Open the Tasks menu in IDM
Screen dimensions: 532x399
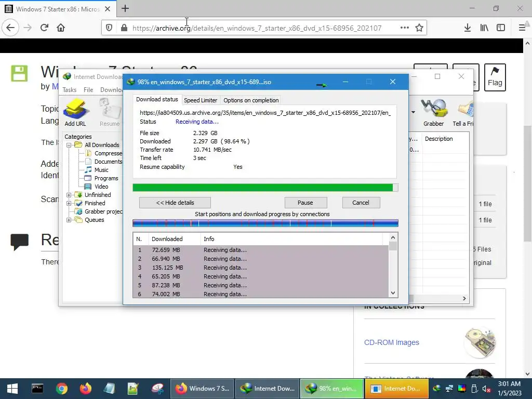click(x=70, y=89)
